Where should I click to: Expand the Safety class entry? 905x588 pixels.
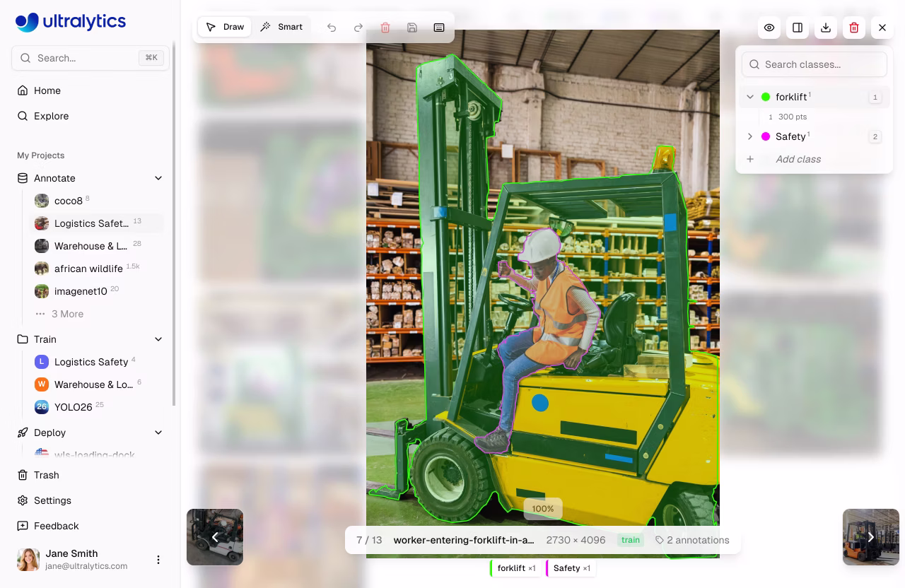[x=750, y=136]
